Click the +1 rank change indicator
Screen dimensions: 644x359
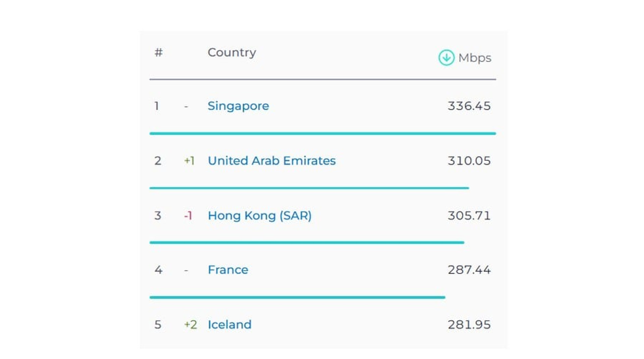pyautogui.click(x=189, y=161)
